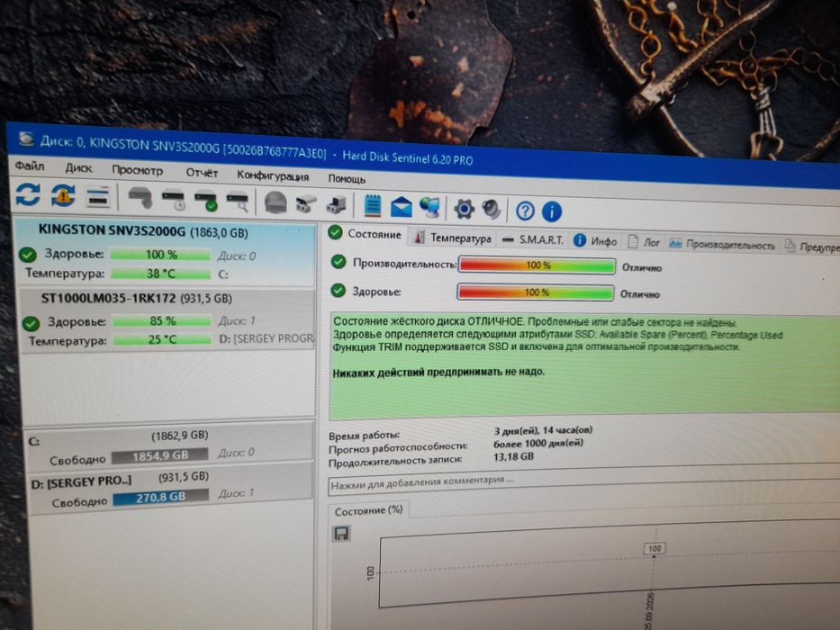Click the C: free space 1854,9 GB bar
This screenshot has width=840, height=630.
point(159,456)
